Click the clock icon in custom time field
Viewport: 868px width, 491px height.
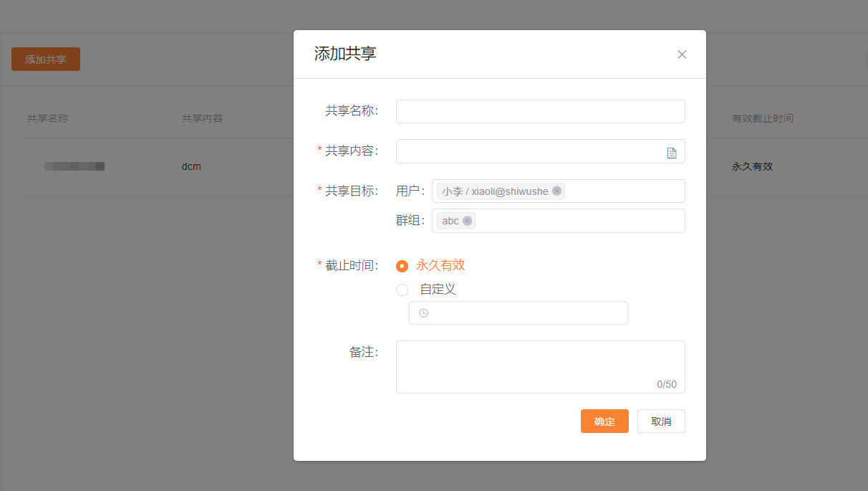(423, 313)
